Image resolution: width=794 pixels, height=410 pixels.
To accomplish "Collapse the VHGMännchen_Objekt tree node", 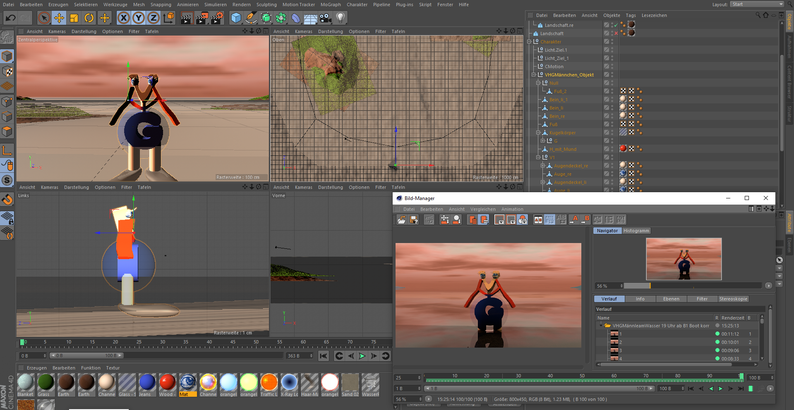I will (534, 75).
